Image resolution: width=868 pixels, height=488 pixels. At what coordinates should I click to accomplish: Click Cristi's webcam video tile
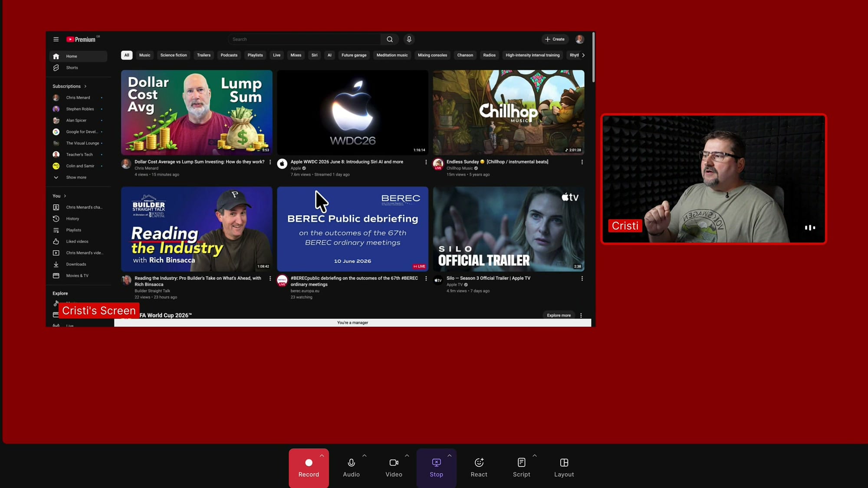coord(713,179)
